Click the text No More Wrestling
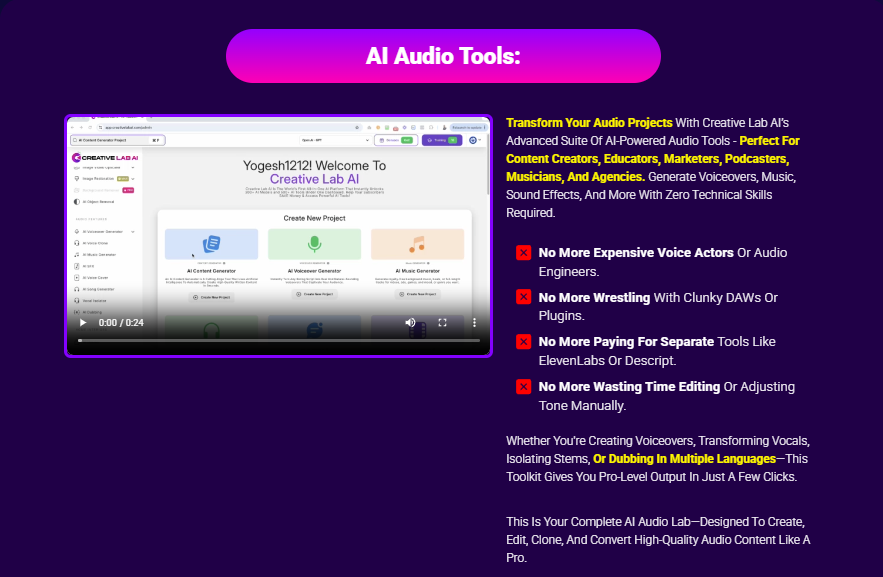Screen dimensions: 883x577 point(594,297)
